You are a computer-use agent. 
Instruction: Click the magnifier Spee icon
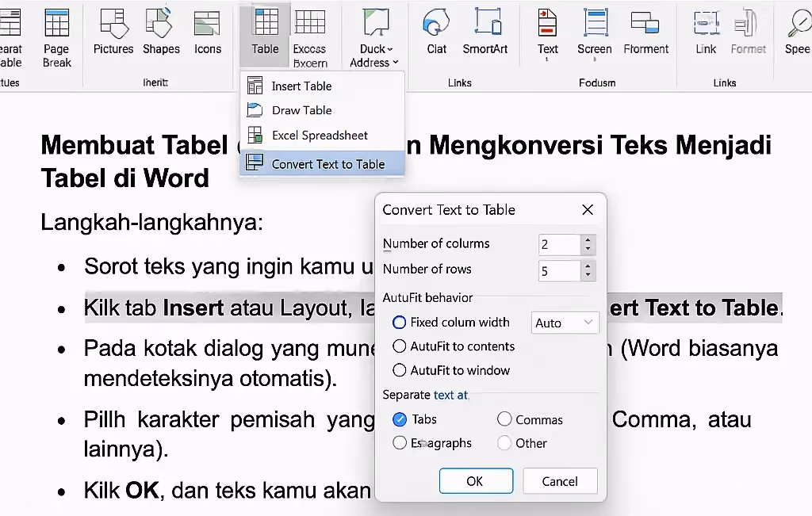[x=799, y=23]
